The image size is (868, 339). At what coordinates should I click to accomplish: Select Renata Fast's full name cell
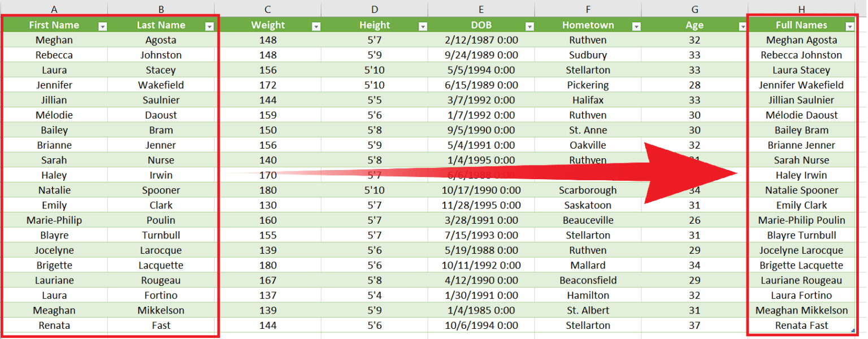tap(801, 325)
